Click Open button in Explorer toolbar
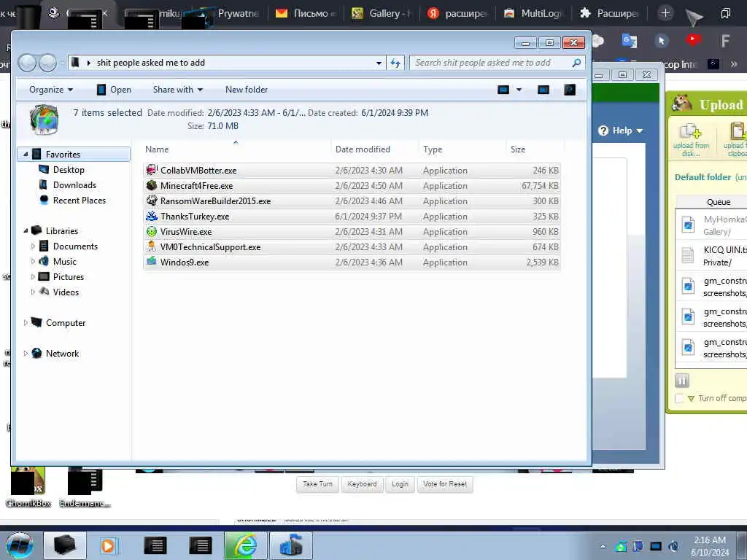The width and height of the screenshot is (747, 560). (x=114, y=90)
